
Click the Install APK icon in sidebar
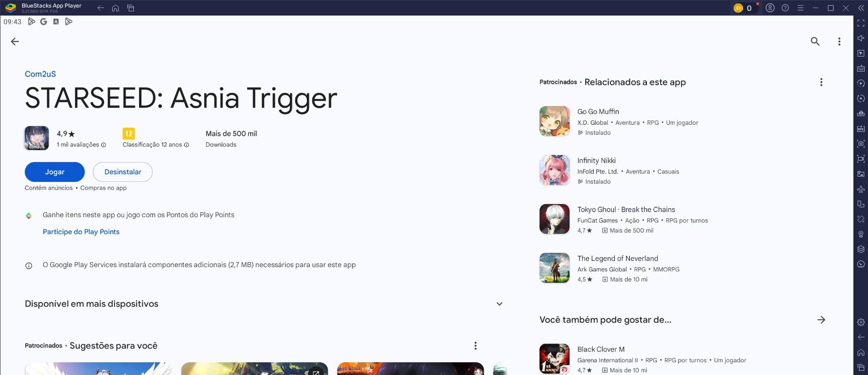click(x=861, y=129)
